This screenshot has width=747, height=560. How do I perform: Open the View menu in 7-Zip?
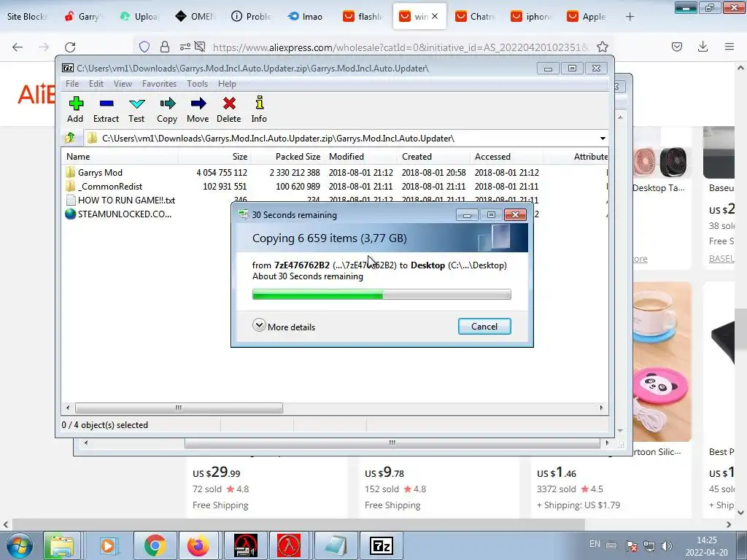pos(123,84)
